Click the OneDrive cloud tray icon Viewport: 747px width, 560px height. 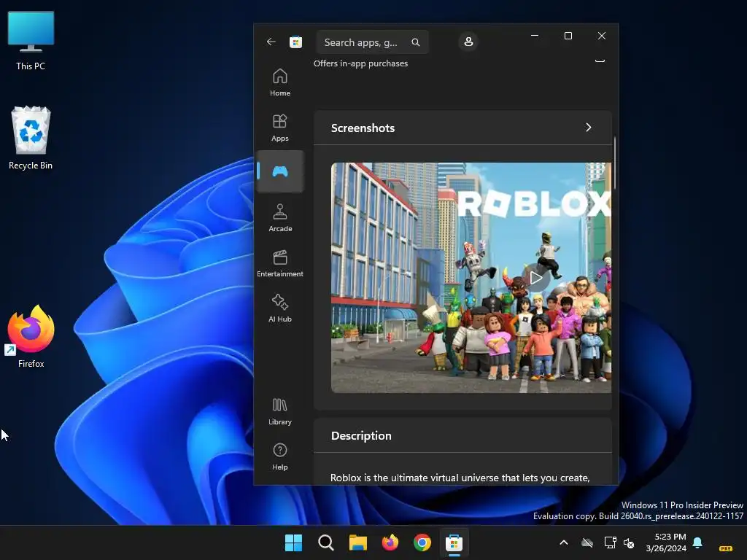pos(587,542)
